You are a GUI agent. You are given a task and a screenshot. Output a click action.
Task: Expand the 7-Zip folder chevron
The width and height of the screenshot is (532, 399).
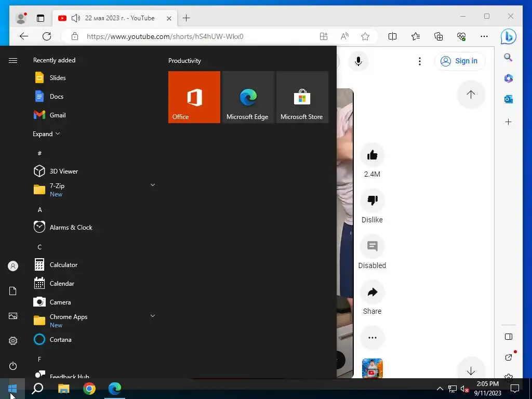[153, 185]
